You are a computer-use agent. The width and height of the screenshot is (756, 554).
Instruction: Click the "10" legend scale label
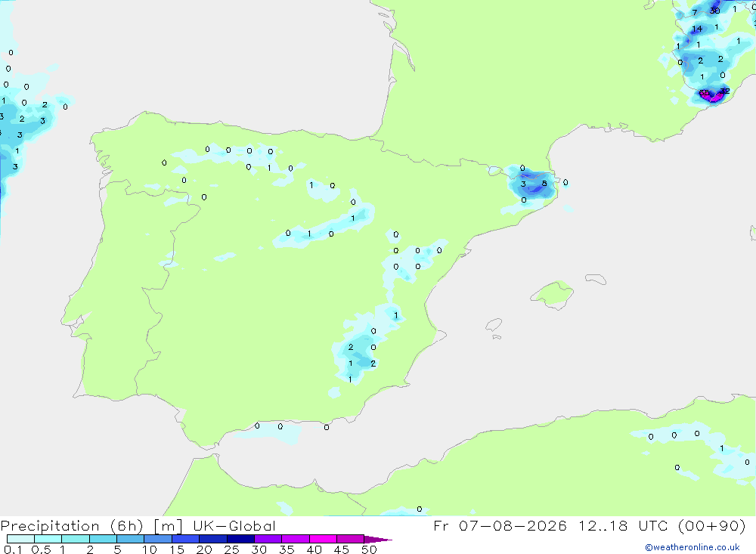(x=150, y=549)
